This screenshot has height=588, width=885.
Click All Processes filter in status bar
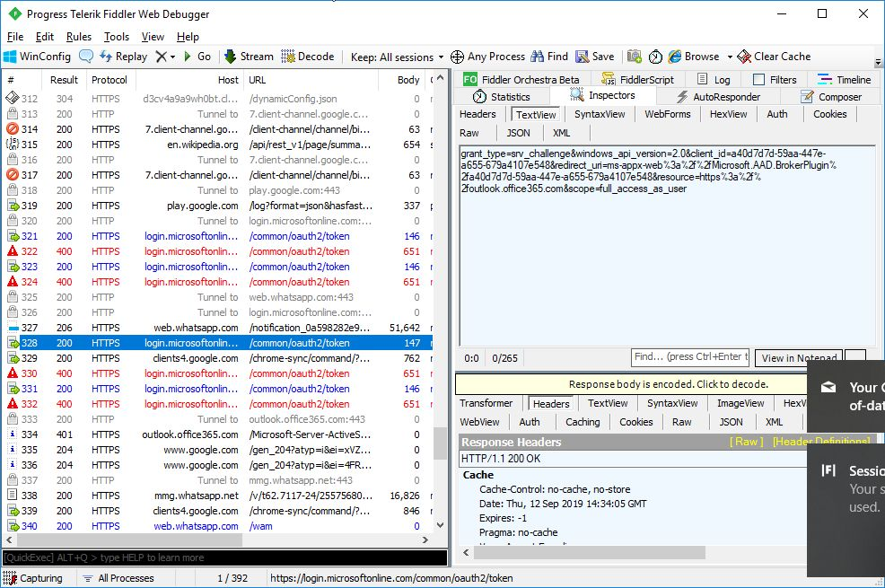(x=118, y=578)
